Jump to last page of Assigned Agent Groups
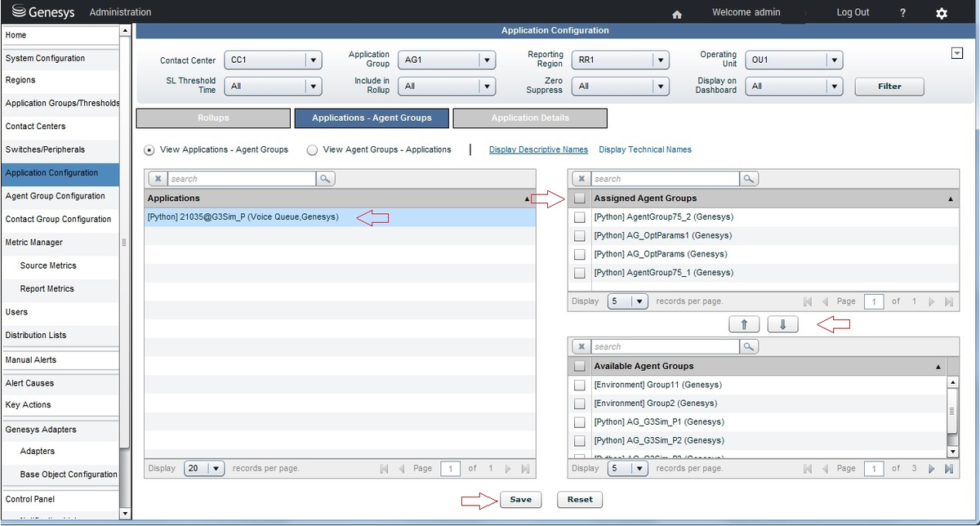980x526 pixels. pyautogui.click(x=949, y=301)
